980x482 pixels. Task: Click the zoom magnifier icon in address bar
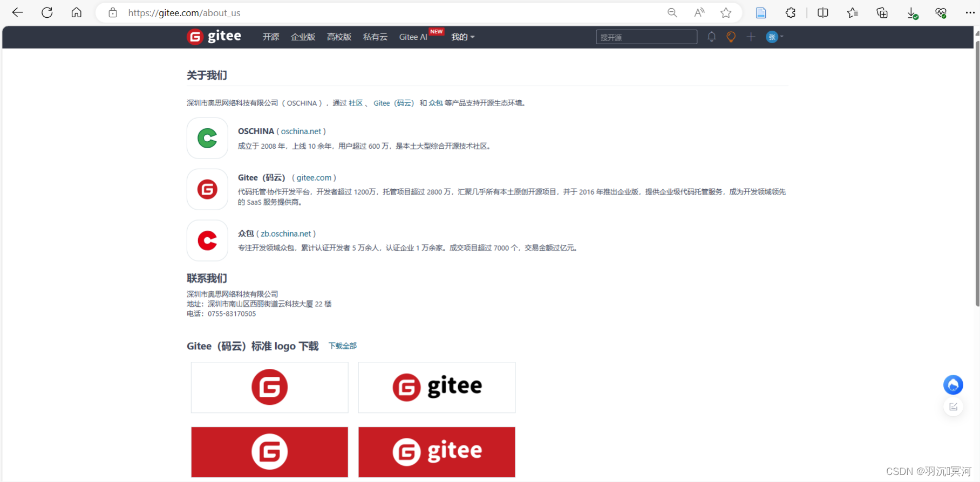pos(672,12)
